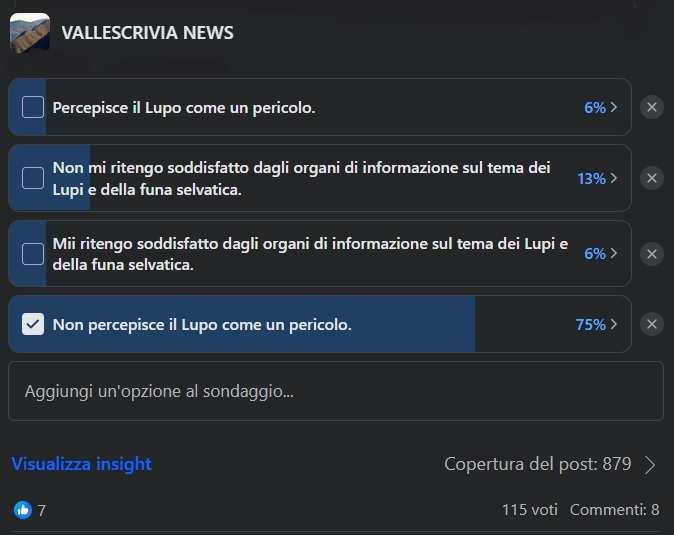Screen dimensions: 674x535
Task: Show voters for the 75% option
Action: [x=613, y=324]
